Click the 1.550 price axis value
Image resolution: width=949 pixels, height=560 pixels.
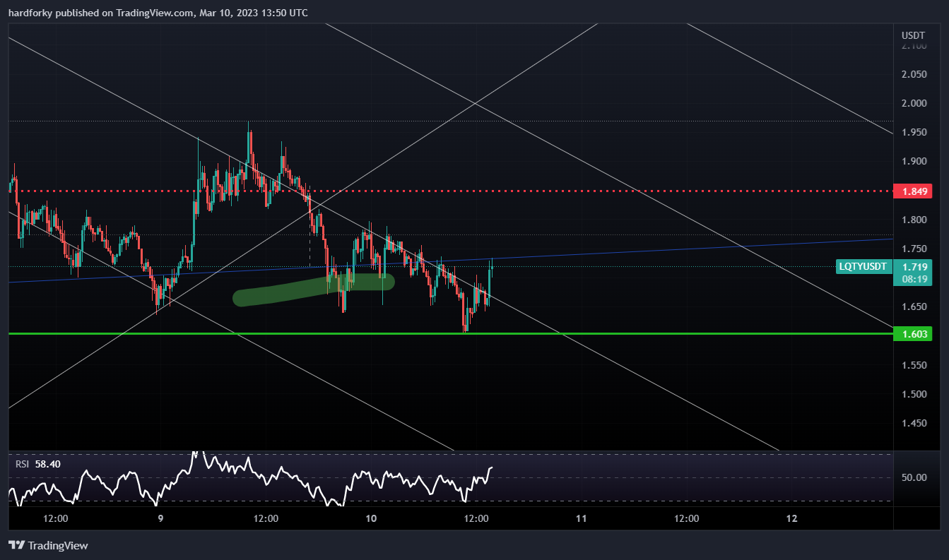[x=914, y=365]
